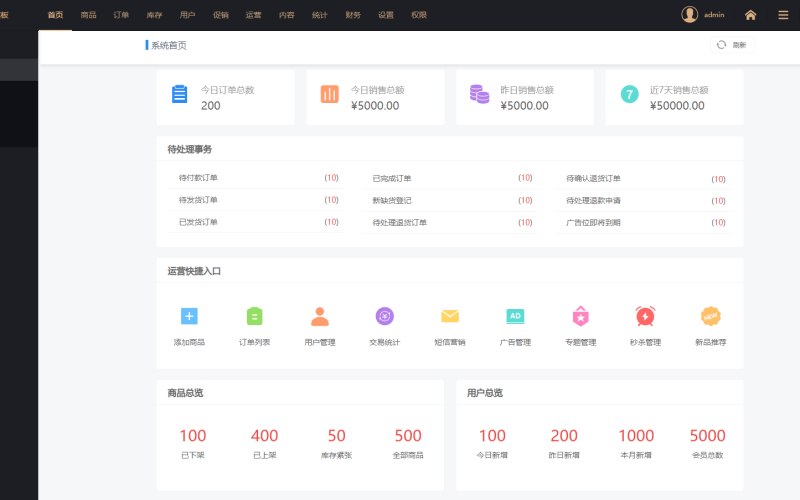
Task: Click the 全部商品 count of 500
Action: pos(408,436)
